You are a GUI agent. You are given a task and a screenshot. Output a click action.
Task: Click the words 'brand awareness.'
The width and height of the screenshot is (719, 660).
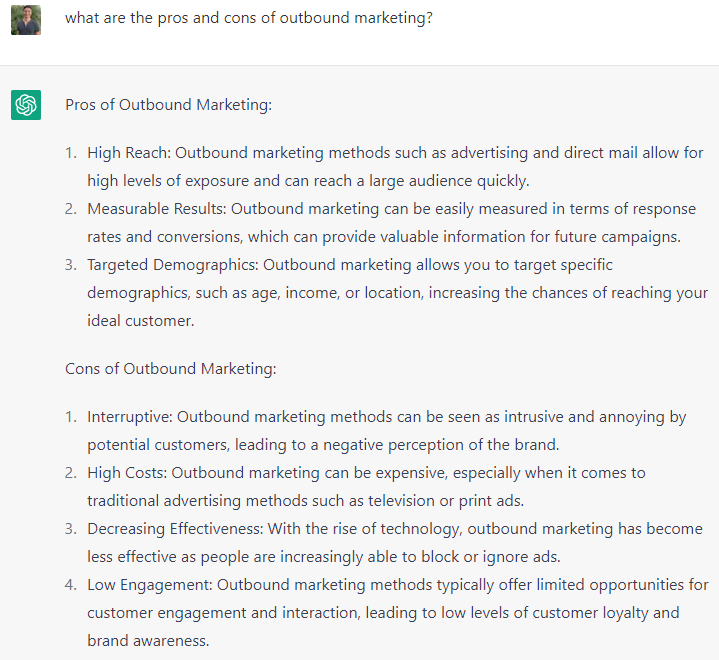click(x=148, y=641)
